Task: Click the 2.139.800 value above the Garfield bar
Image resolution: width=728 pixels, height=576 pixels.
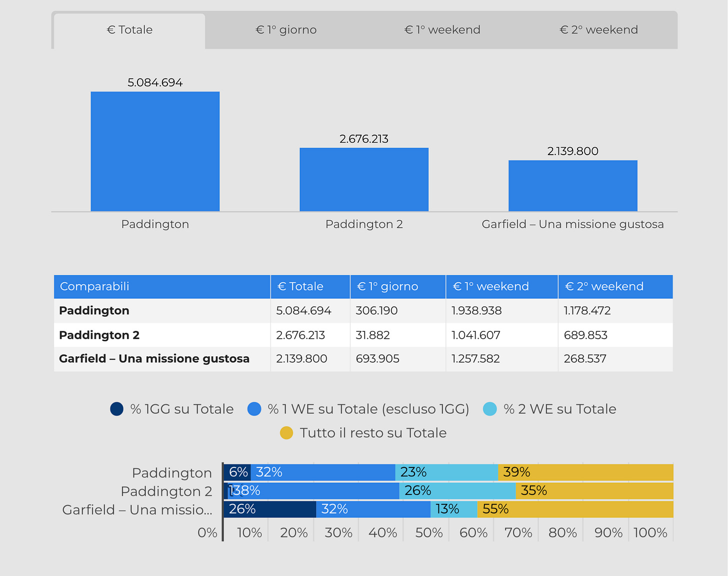Action: coord(573,151)
